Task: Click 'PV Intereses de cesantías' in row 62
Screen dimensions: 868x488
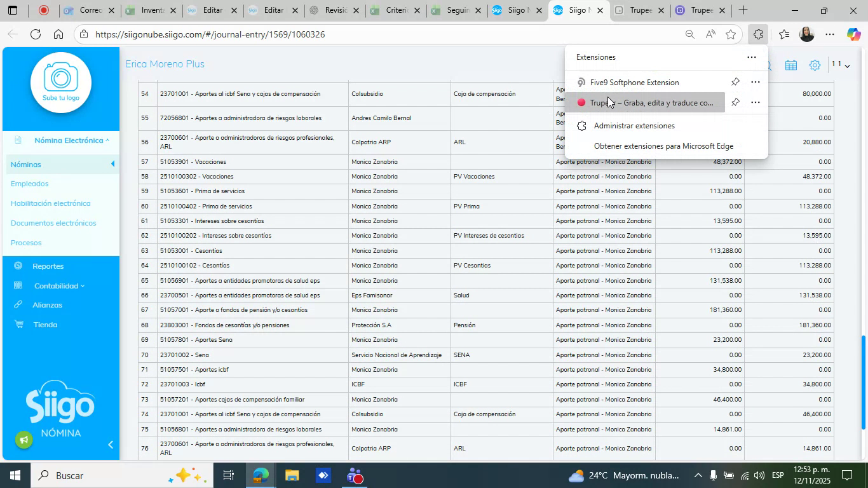Action: point(489,236)
